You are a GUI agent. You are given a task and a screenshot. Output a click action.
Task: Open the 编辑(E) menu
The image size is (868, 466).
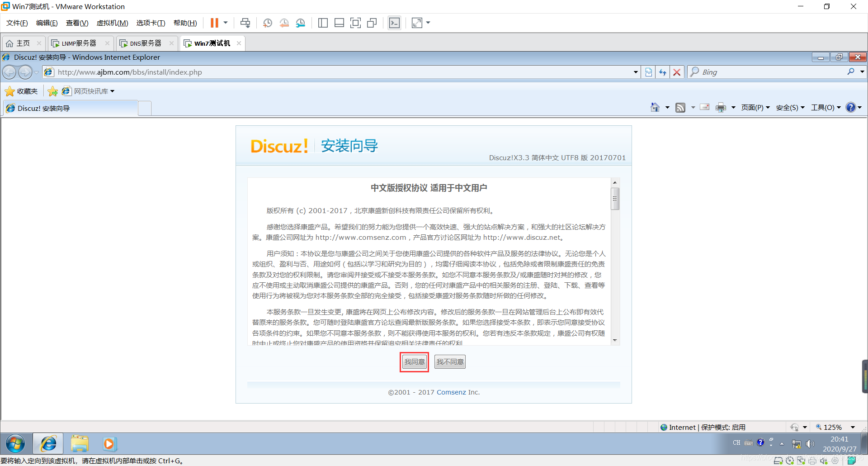(x=47, y=23)
